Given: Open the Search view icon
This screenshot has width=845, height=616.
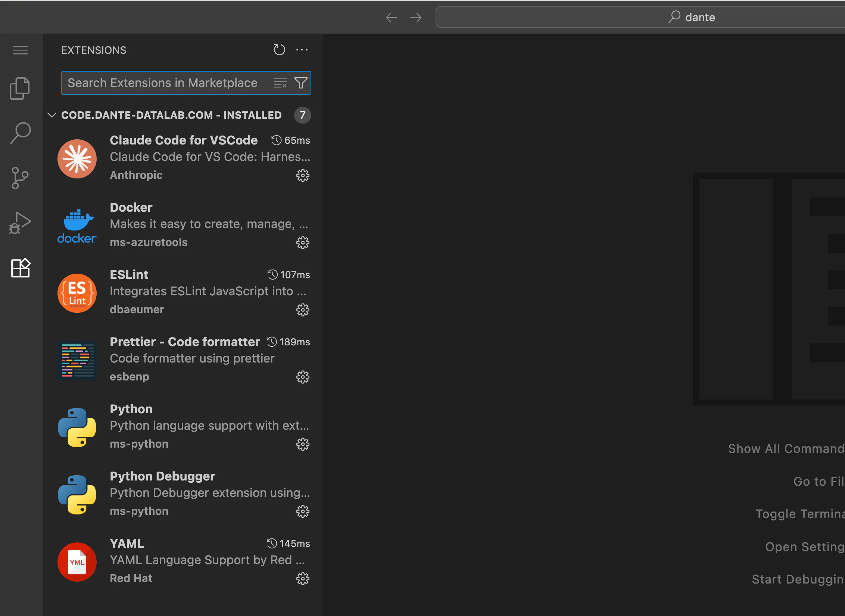Looking at the screenshot, I should (20, 133).
